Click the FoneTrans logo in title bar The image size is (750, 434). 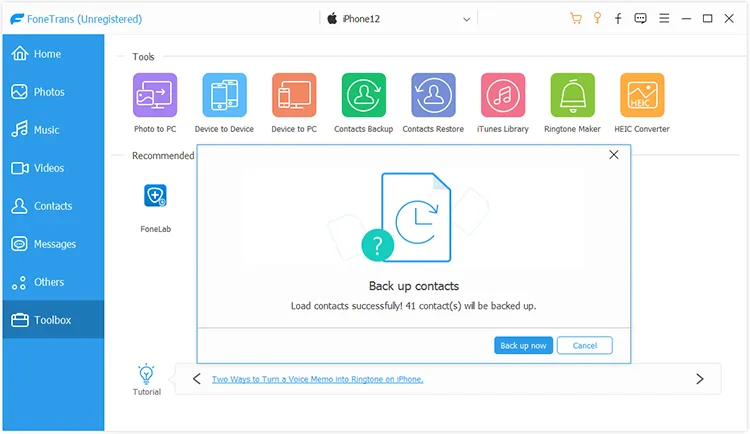click(x=17, y=19)
